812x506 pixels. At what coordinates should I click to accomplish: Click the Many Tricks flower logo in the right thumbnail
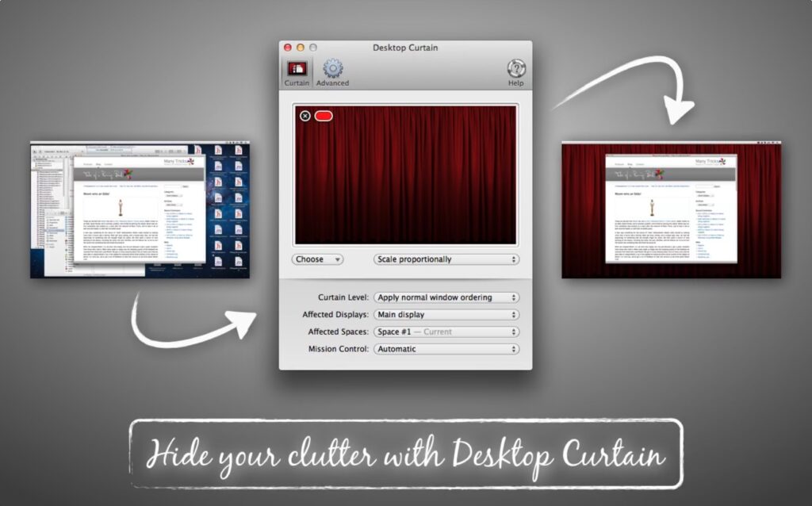tap(722, 161)
